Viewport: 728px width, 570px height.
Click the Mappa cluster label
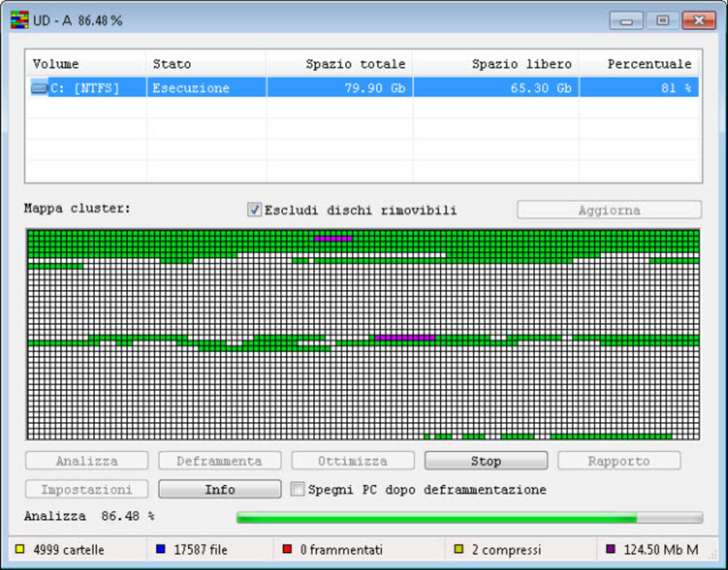point(78,208)
